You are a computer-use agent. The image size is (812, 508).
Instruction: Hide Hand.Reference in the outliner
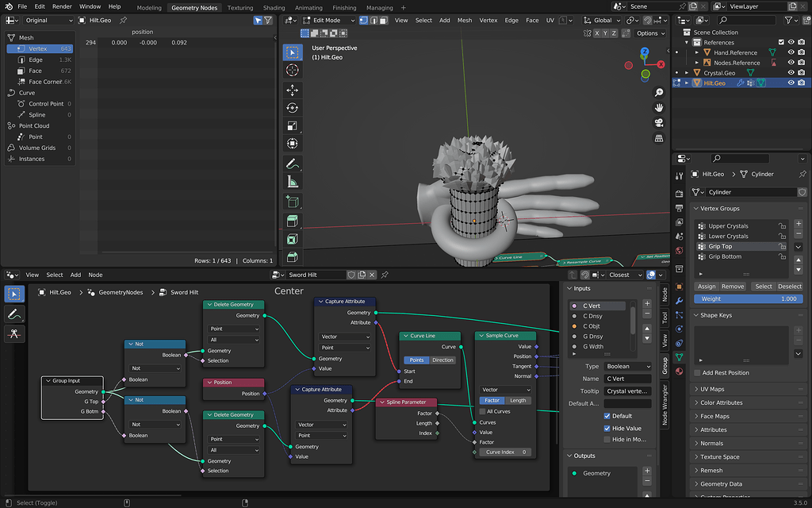pyautogui.click(x=791, y=52)
